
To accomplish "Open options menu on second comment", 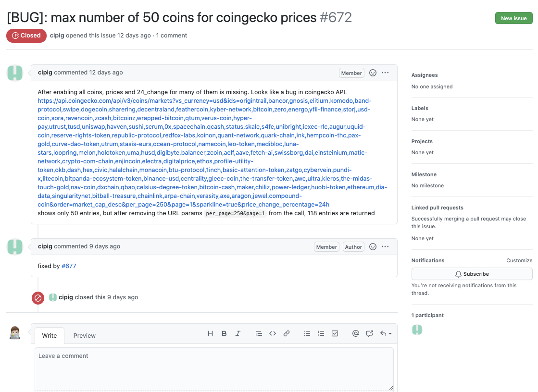I will click(385, 246).
